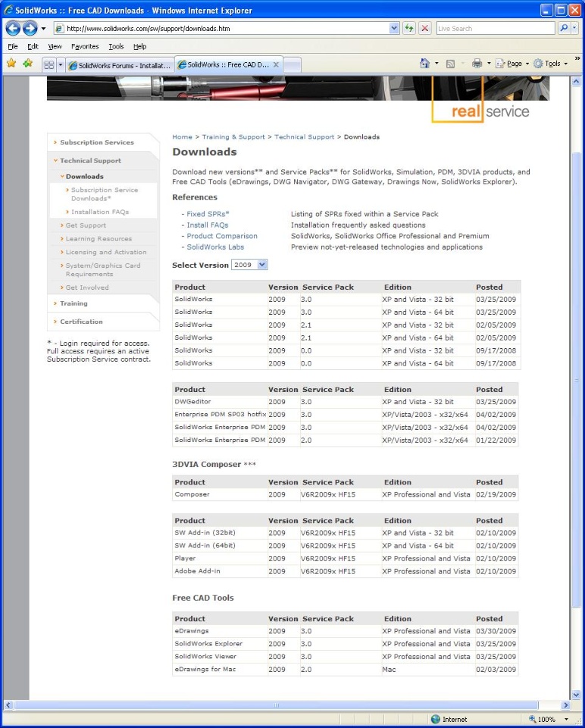The image size is (585, 728).
Task: Collapse Technical Support sidebar section
Action: (x=90, y=161)
